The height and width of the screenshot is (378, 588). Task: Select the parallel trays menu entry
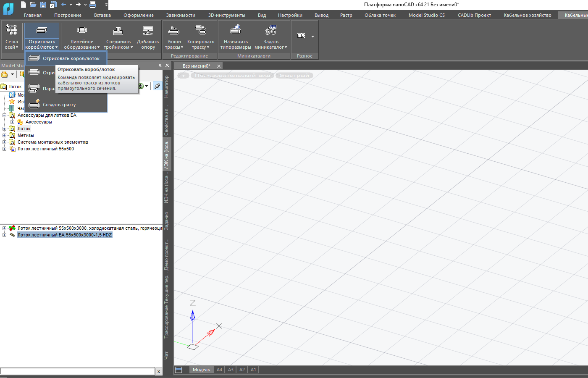[41, 89]
